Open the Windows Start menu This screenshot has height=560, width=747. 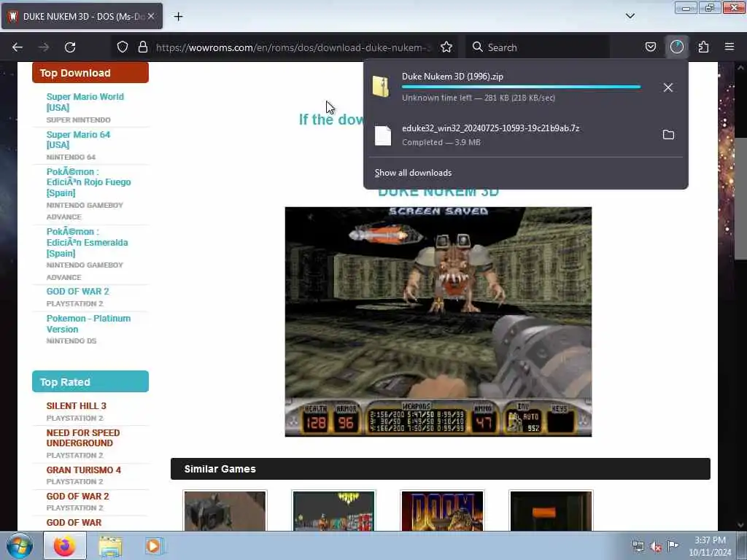tap(19, 545)
